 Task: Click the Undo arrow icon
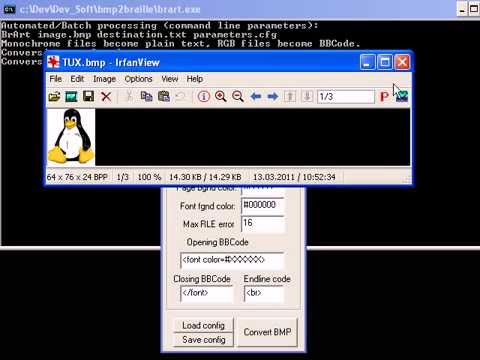[180, 97]
